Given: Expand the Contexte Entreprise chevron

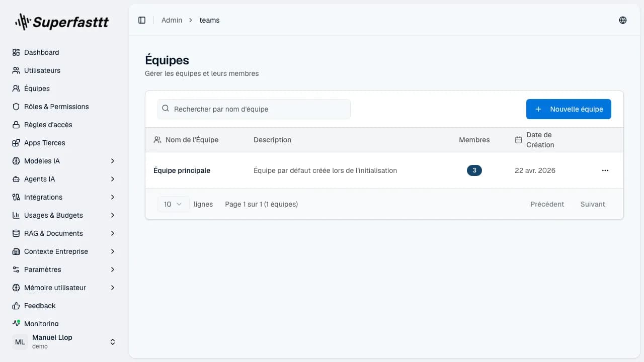Looking at the screenshot, I should [113, 251].
